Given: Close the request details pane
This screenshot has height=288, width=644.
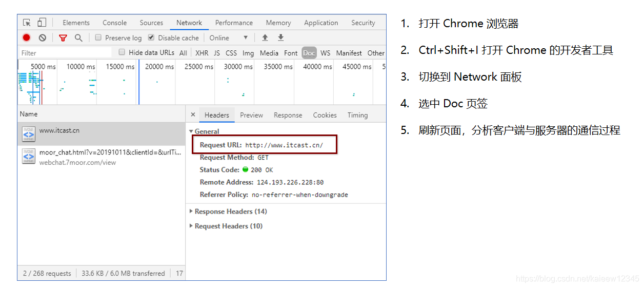Looking at the screenshot, I should tap(193, 115).
